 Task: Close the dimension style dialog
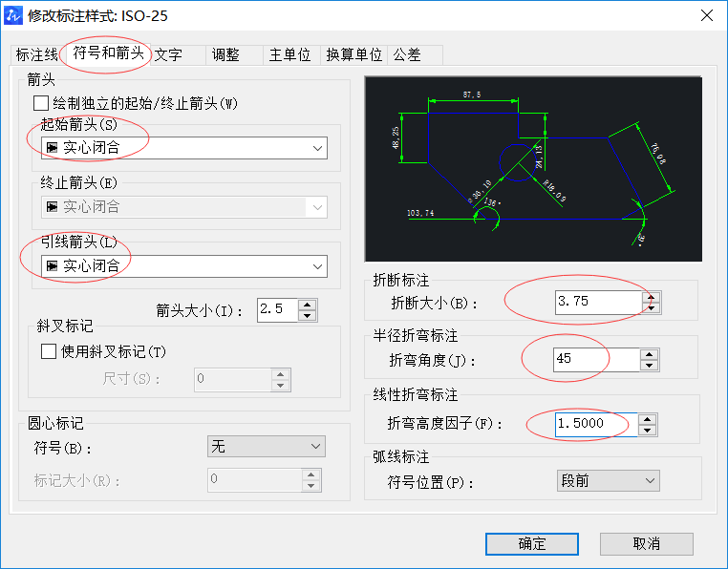(x=706, y=15)
